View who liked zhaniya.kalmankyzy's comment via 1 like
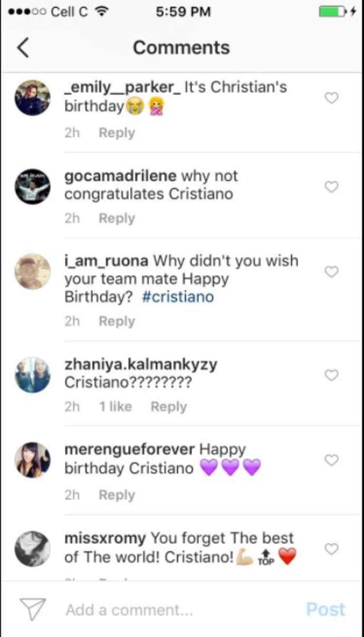The width and height of the screenshot is (364, 637). pyautogui.click(x=115, y=406)
